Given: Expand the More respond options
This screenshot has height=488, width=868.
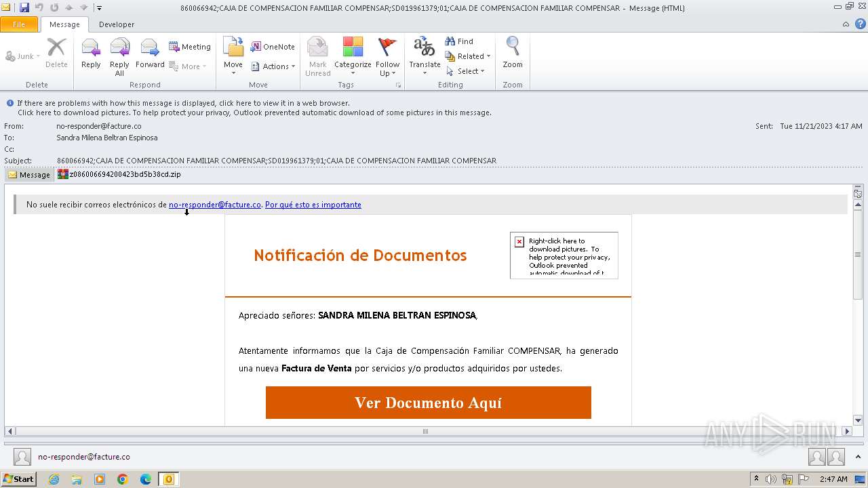Looking at the screenshot, I should coord(188,66).
